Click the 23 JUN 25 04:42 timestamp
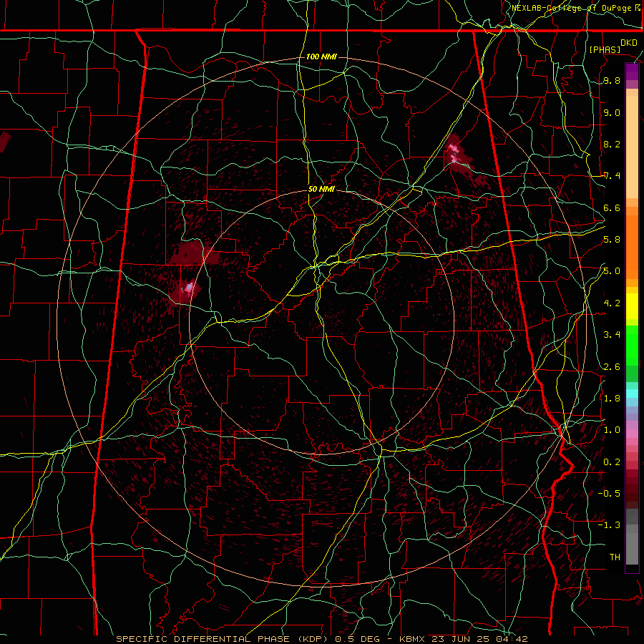Viewport: 644px width, 644px height. coord(479,639)
